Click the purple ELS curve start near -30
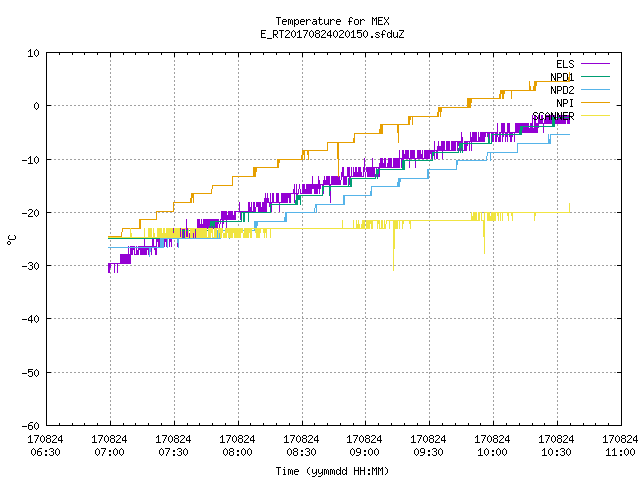Image resolution: width=640 pixels, height=480 pixels. point(113,268)
